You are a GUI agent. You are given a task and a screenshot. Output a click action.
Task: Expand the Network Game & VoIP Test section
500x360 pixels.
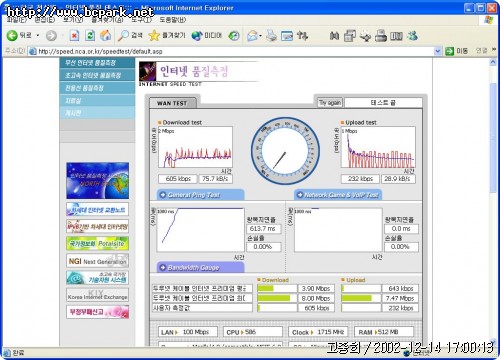tap(338, 195)
